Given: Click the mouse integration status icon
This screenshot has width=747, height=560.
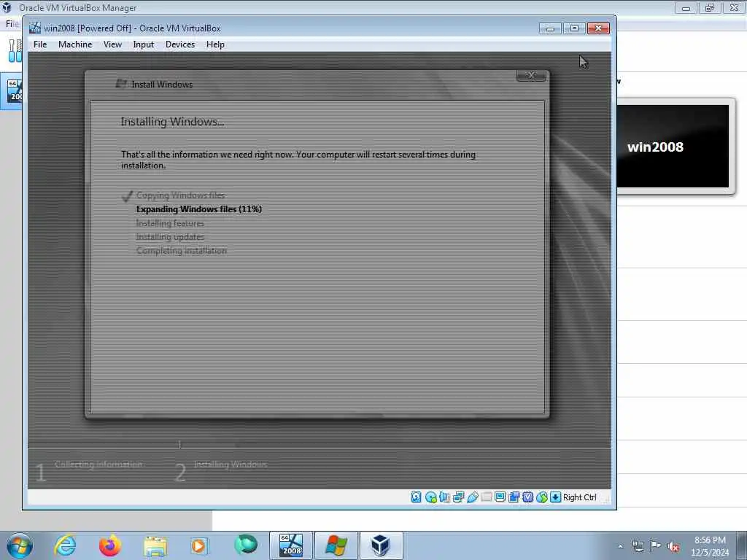Looking at the screenshot, I should coord(542,497).
